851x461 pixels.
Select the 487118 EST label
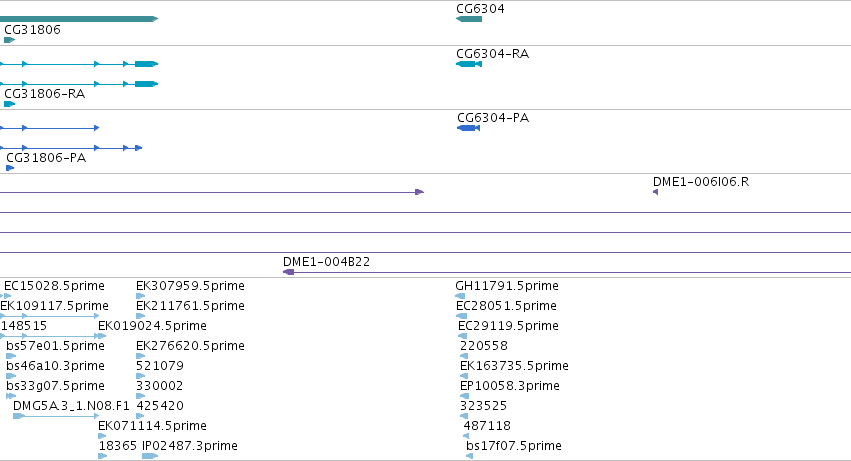pyautogui.click(x=487, y=426)
